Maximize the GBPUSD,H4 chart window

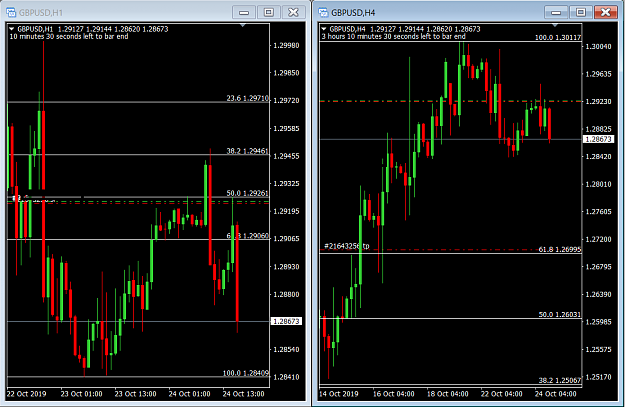(581, 12)
